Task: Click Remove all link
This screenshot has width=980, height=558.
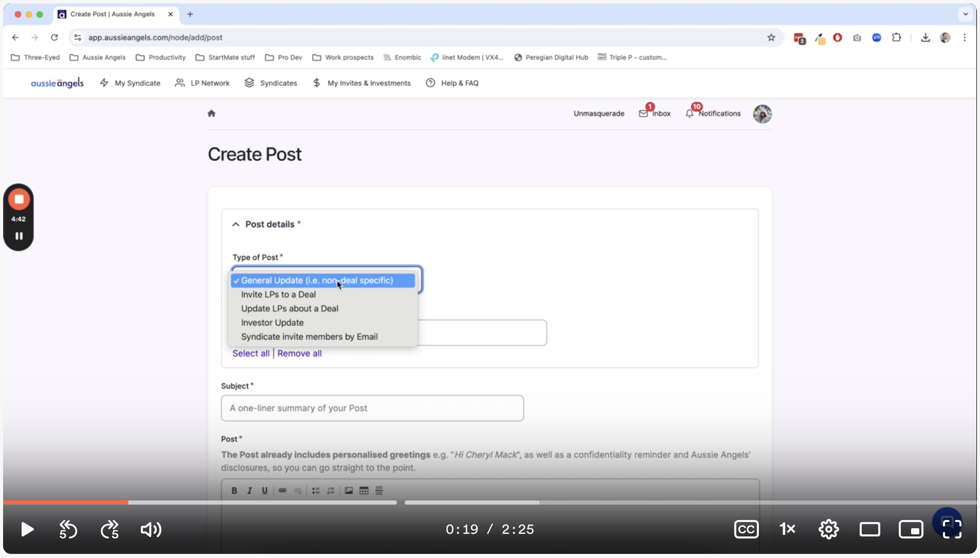Action: tap(299, 354)
